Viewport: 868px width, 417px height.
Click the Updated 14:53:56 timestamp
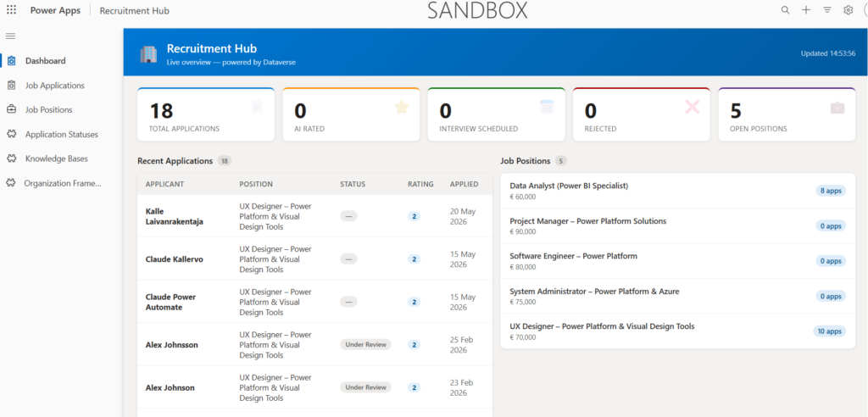[x=828, y=53]
